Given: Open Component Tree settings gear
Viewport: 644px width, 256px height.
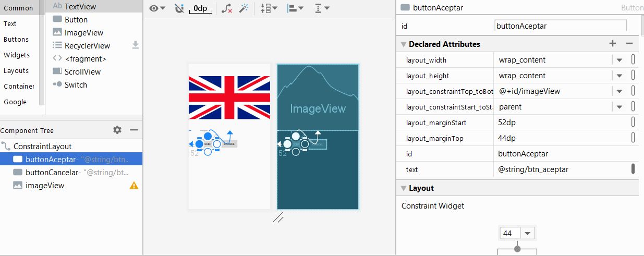Looking at the screenshot, I should (117, 130).
